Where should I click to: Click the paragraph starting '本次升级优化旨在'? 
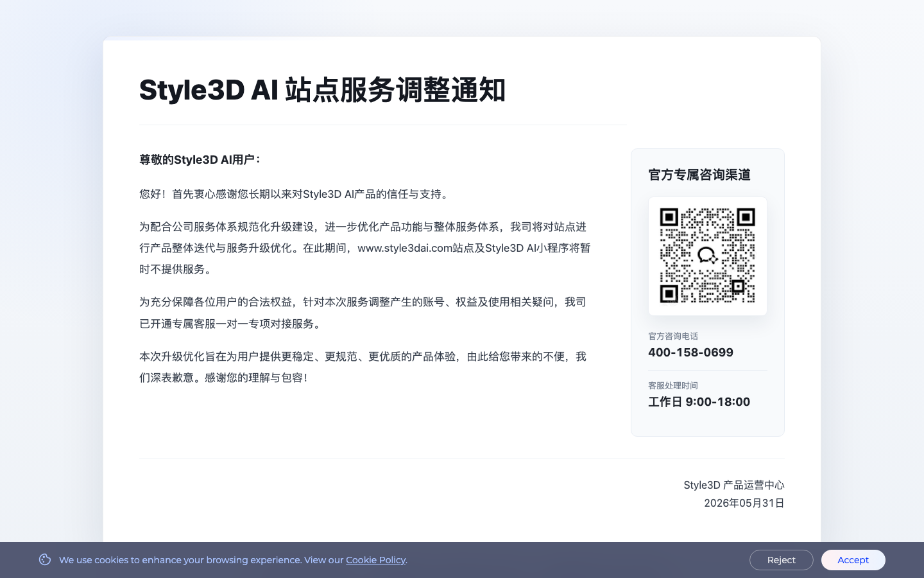click(x=363, y=367)
